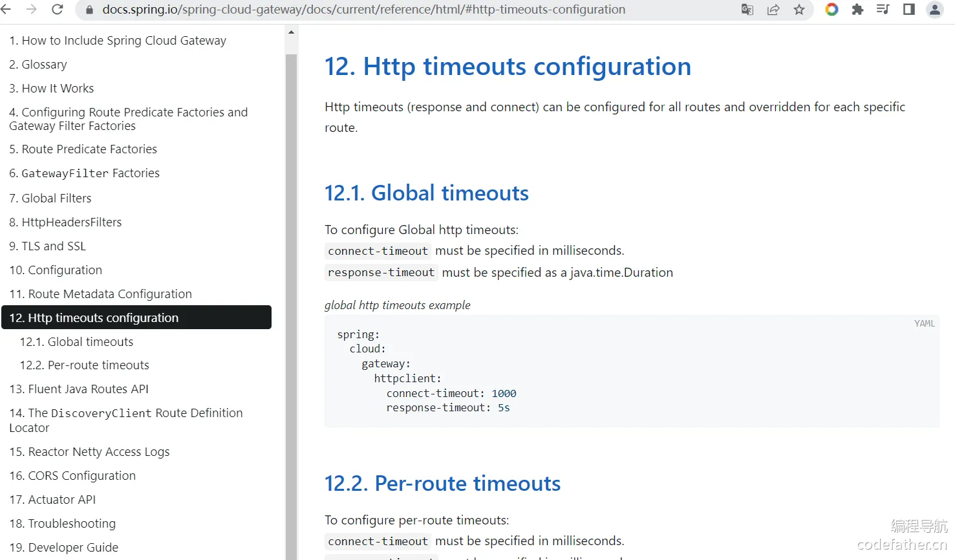Select '11. Route Metadata Configuration'
The height and width of the screenshot is (560, 955).
101,294
